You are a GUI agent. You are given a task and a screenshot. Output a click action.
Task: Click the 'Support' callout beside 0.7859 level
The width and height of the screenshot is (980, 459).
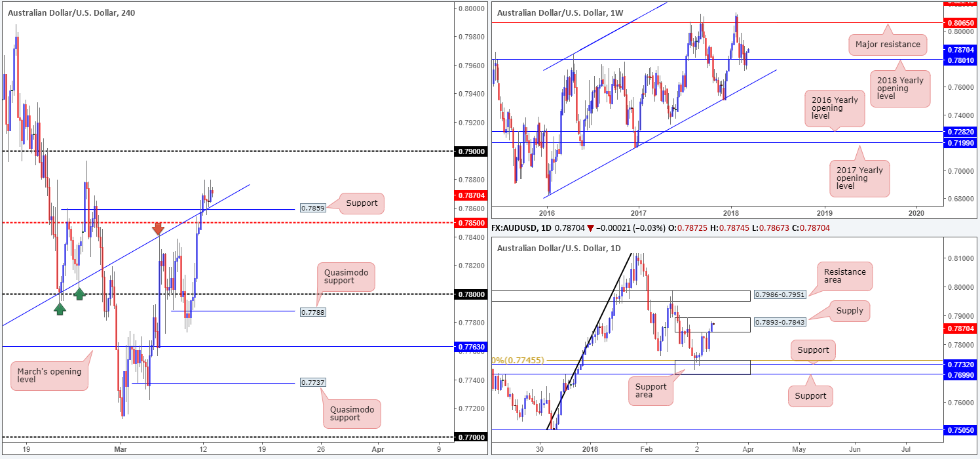click(362, 203)
